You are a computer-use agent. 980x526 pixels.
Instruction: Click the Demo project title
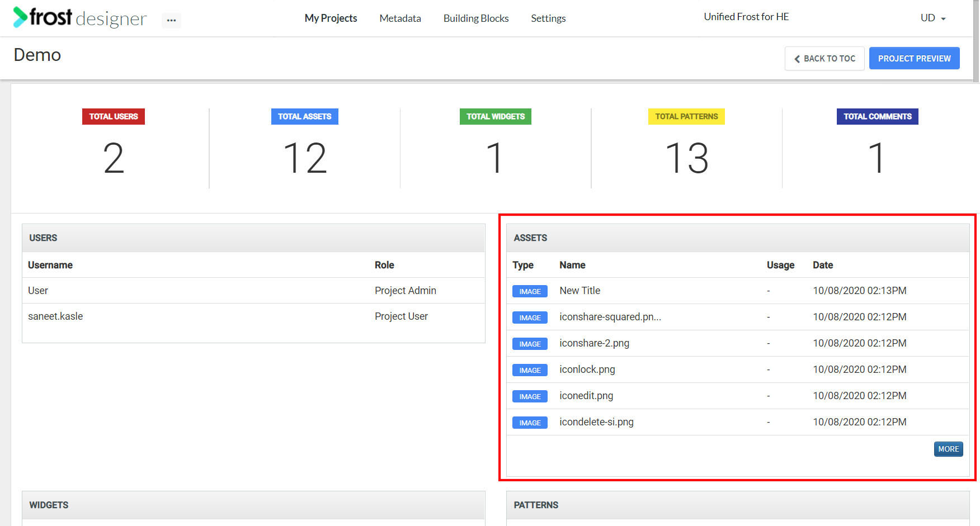37,55
